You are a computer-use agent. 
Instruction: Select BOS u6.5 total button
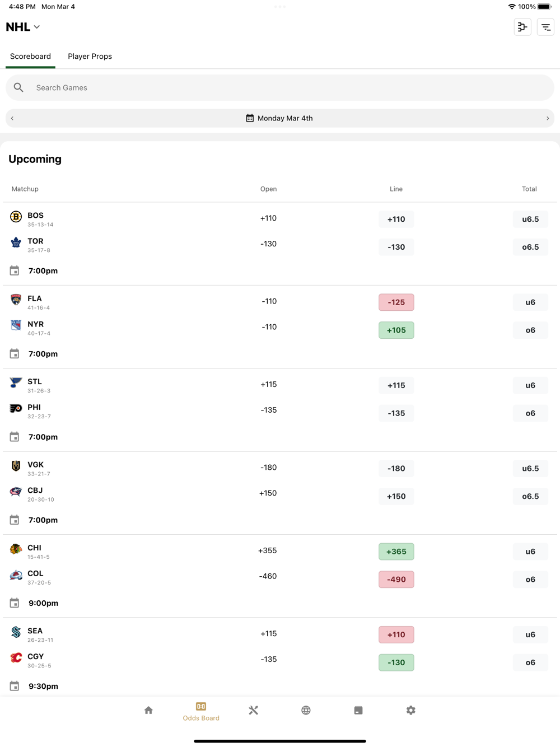pos(530,220)
